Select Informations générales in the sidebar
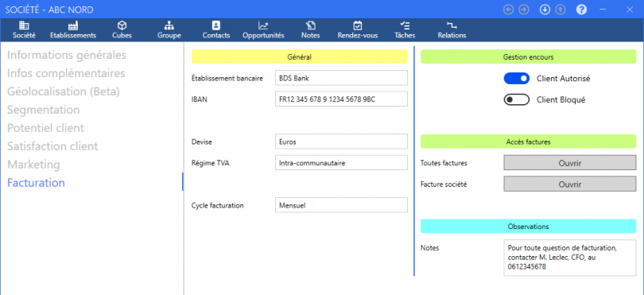Image resolution: width=644 pixels, height=295 pixels. click(67, 55)
